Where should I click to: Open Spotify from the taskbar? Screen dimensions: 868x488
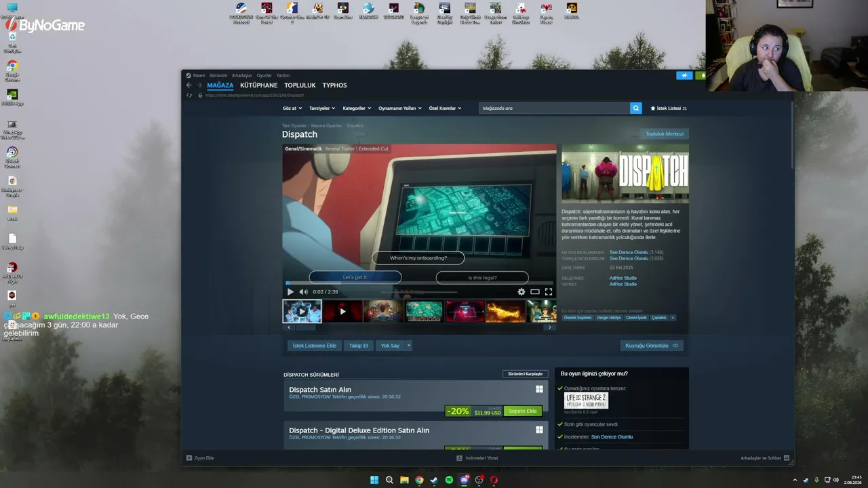449,480
